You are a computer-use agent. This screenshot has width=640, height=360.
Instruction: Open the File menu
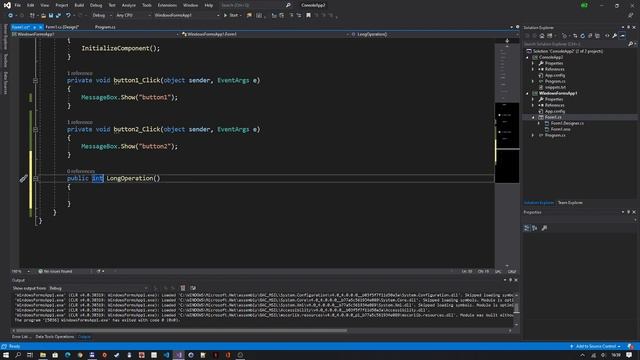click(18, 5)
